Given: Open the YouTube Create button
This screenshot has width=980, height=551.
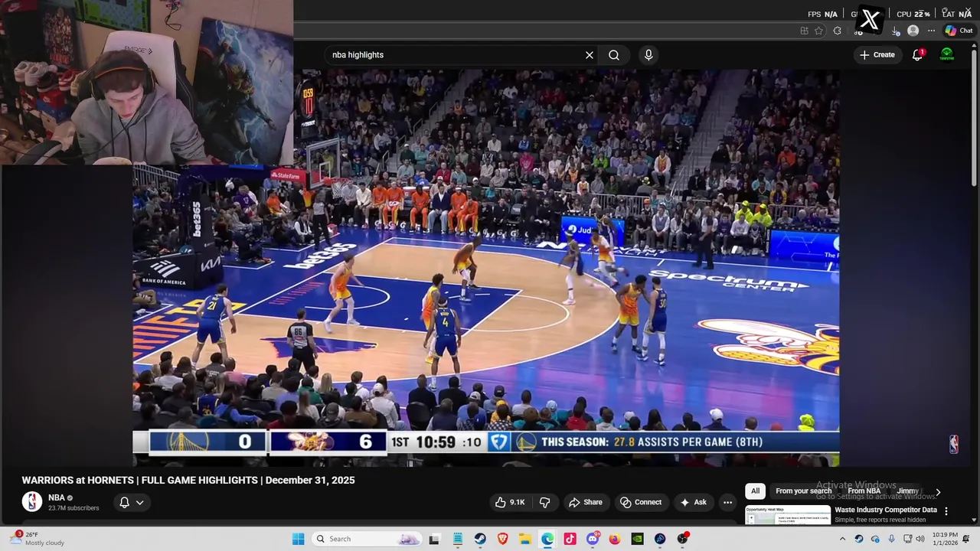Looking at the screenshot, I should point(877,55).
